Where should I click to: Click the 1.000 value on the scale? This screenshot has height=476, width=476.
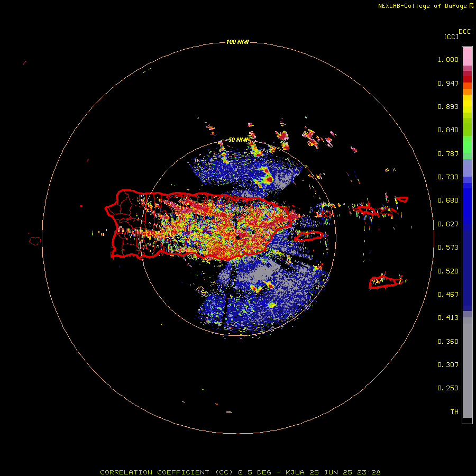tap(448, 59)
